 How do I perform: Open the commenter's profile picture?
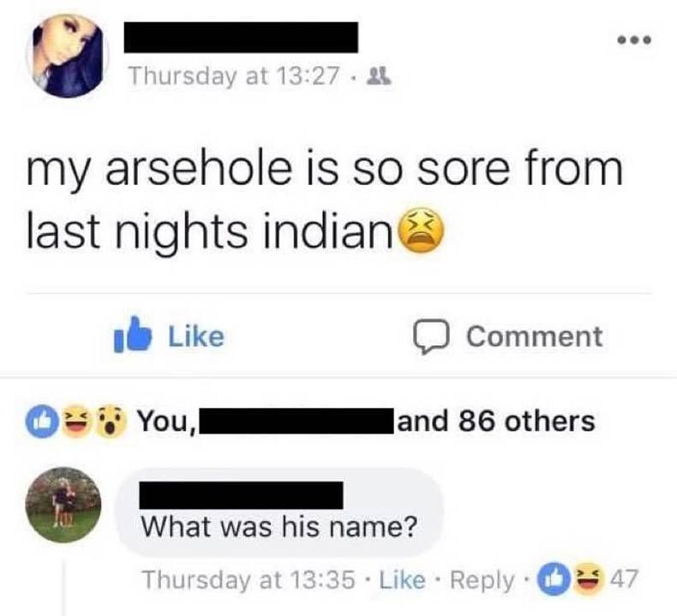63,505
